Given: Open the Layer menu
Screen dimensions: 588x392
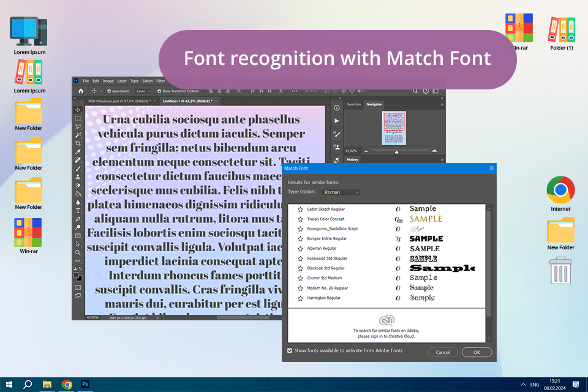Looking at the screenshot, I should pyautogui.click(x=122, y=81).
